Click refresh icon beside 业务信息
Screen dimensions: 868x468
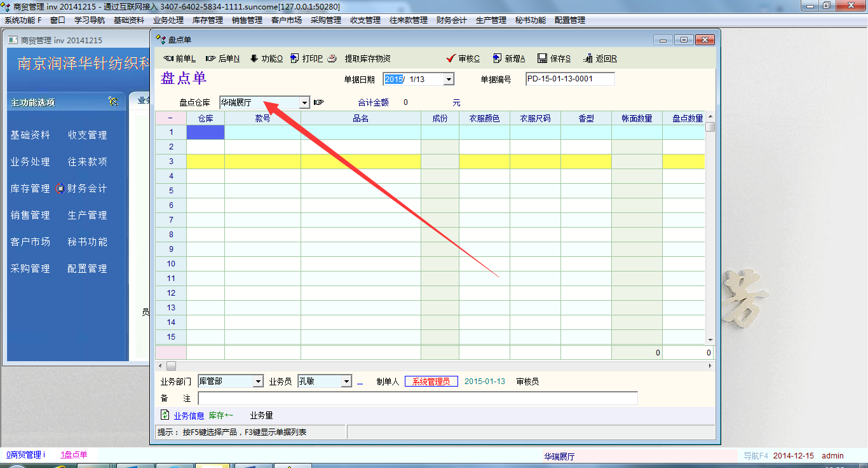pyautogui.click(x=165, y=415)
